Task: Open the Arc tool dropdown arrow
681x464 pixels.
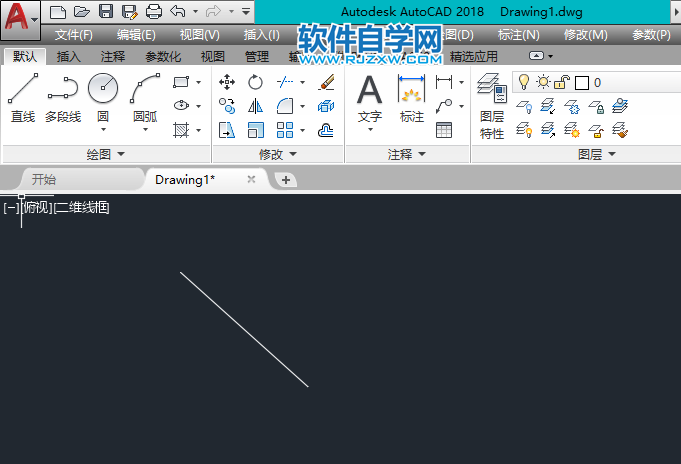Action: coord(145,129)
